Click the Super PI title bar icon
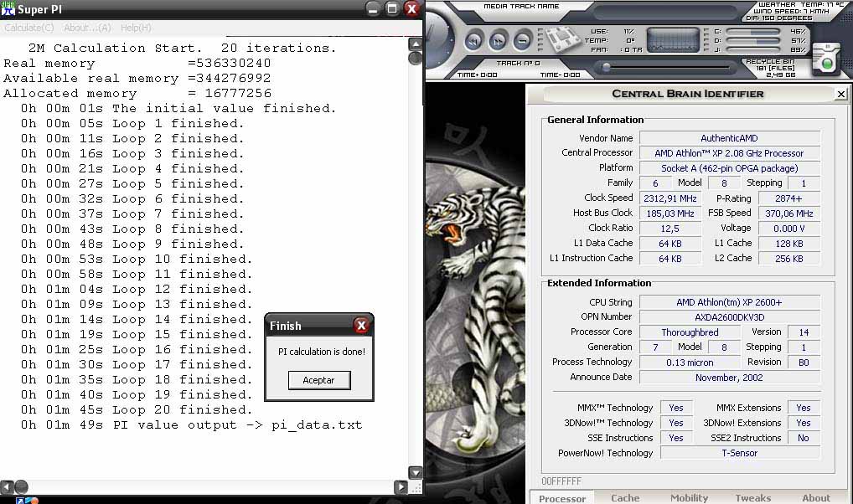This screenshot has height=504, width=853. tap(8, 8)
